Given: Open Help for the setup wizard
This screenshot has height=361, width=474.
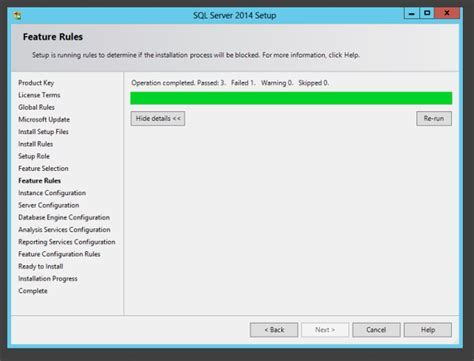Looking at the screenshot, I should pos(428,330).
